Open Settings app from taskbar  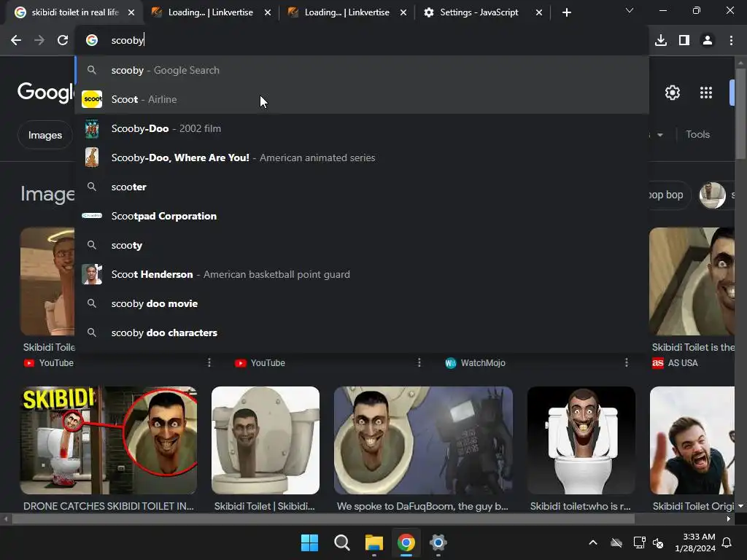(438, 542)
